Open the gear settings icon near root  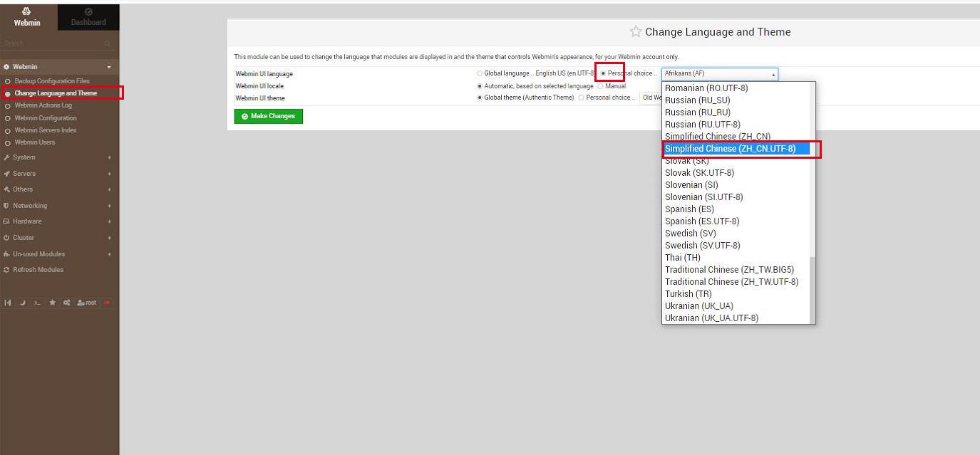(x=66, y=303)
